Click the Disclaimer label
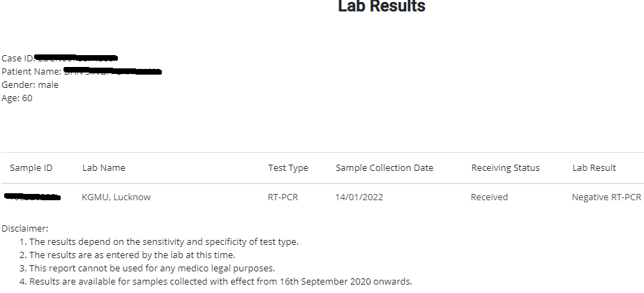 click(25, 229)
